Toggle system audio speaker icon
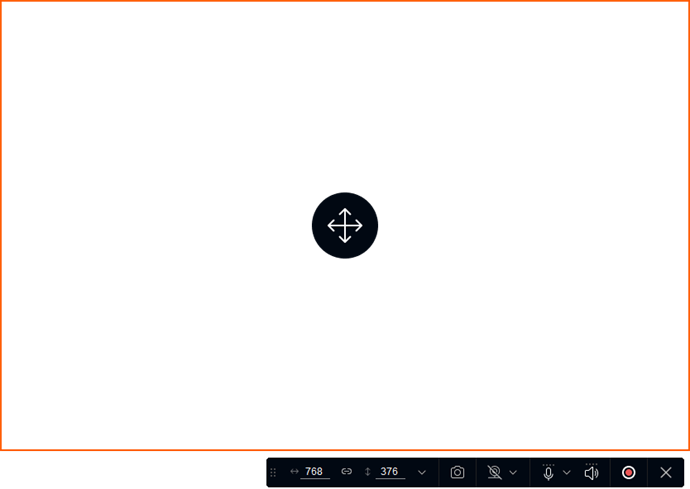The image size is (690, 489). click(x=591, y=473)
